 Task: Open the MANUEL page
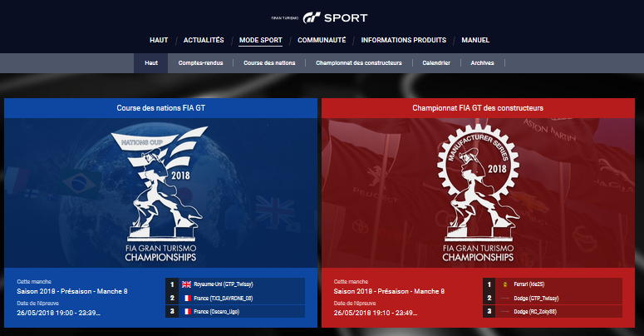pyautogui.click(x=475, y=40)
